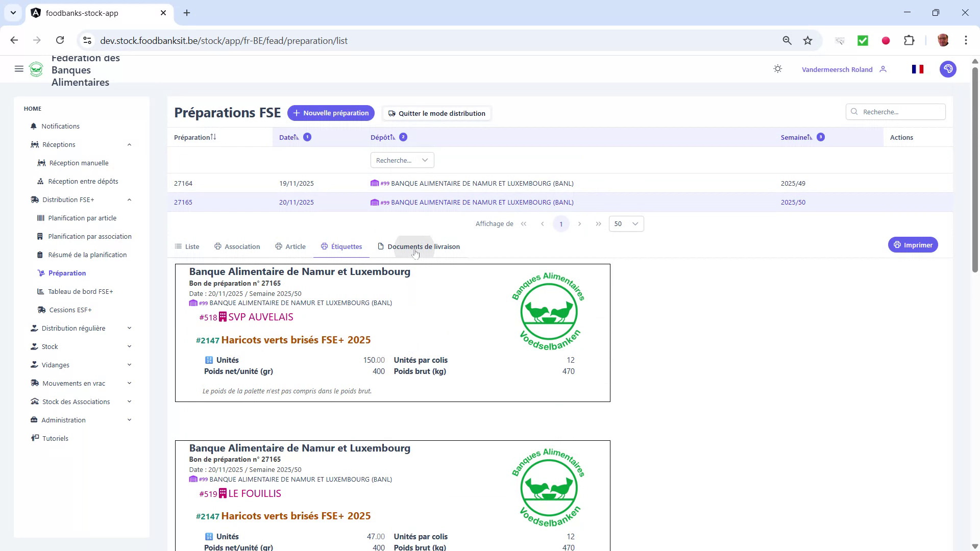Select the French flag language icon

pos(917,69)
